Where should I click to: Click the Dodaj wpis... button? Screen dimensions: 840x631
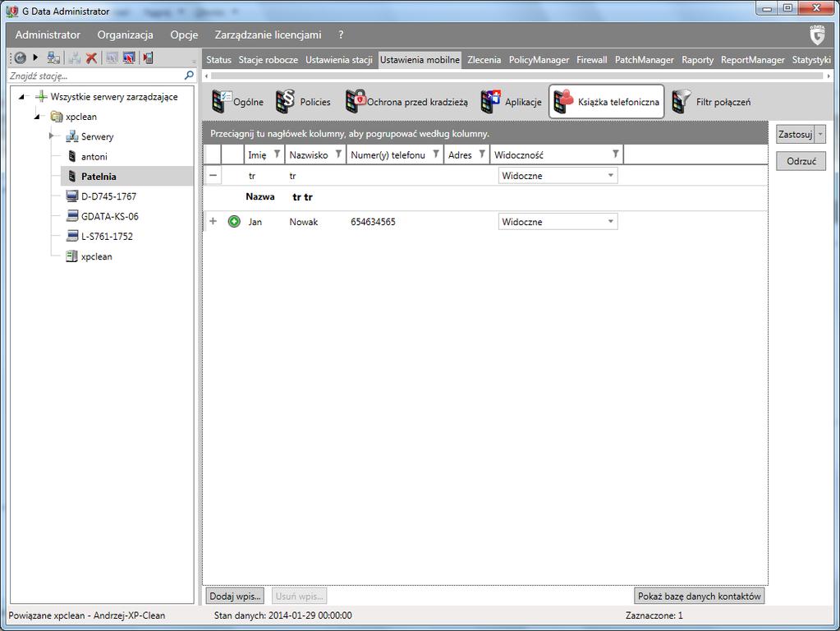point(235,596)
